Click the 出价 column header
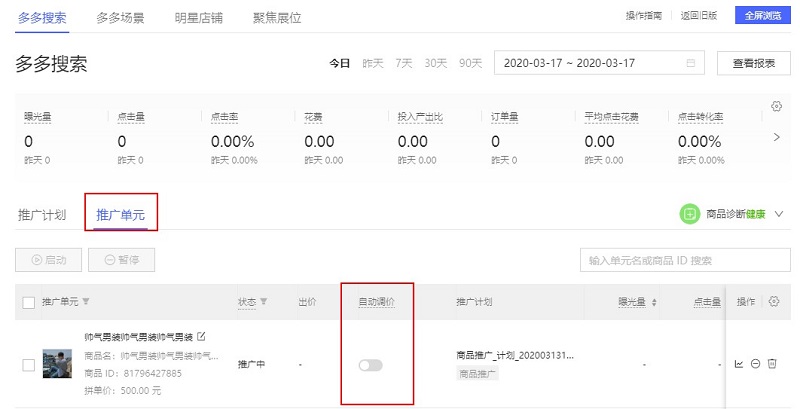The width and height of the screenshot is (800, 409). point(307,302)
